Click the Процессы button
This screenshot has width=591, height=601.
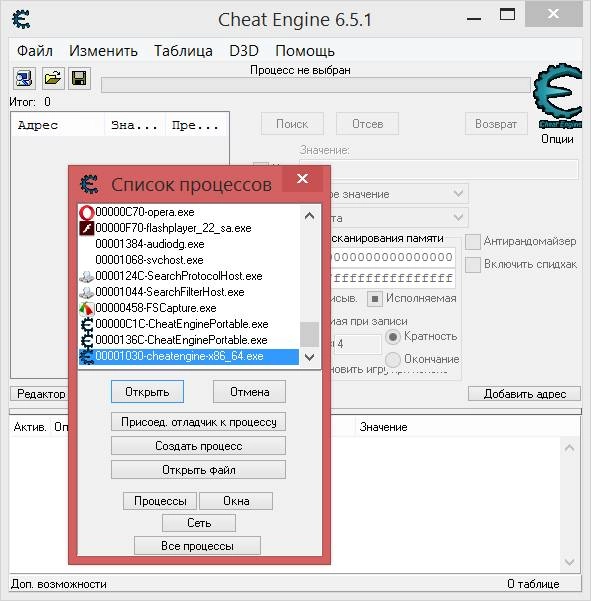160,501
